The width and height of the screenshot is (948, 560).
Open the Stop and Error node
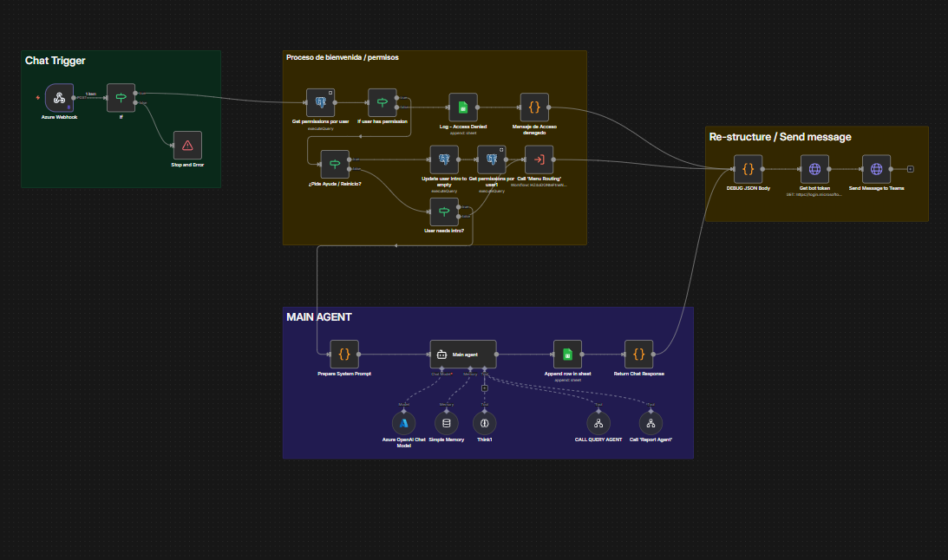(x=187, y=146)
